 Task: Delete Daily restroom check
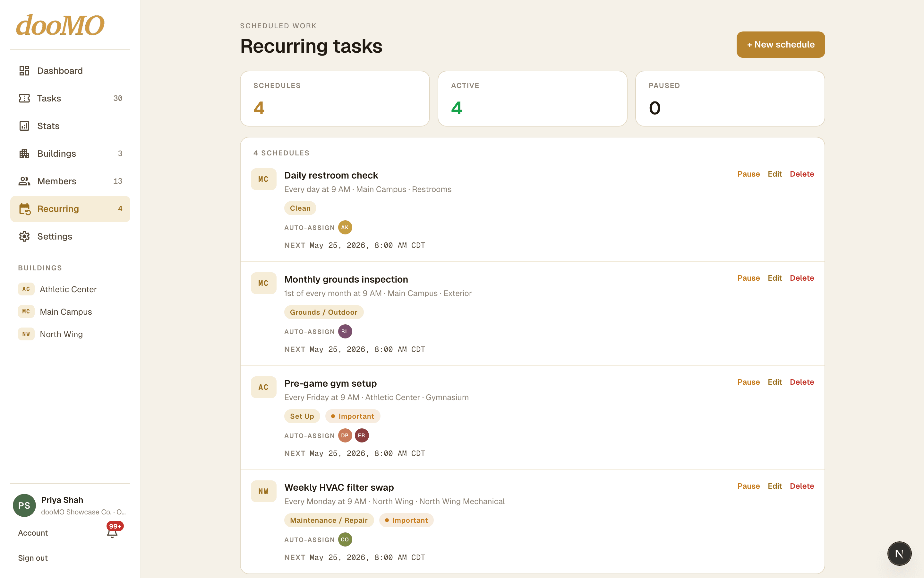pos(802,174)
